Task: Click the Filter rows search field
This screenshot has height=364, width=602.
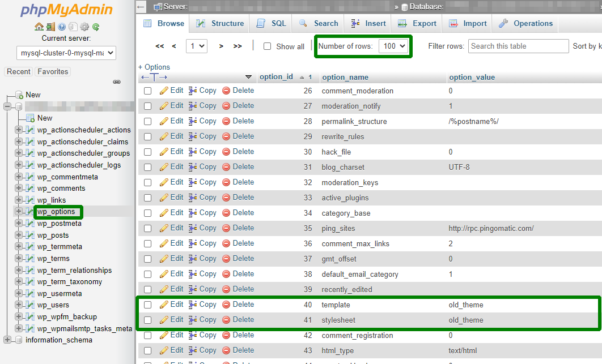Action: [x=518, y=46]
